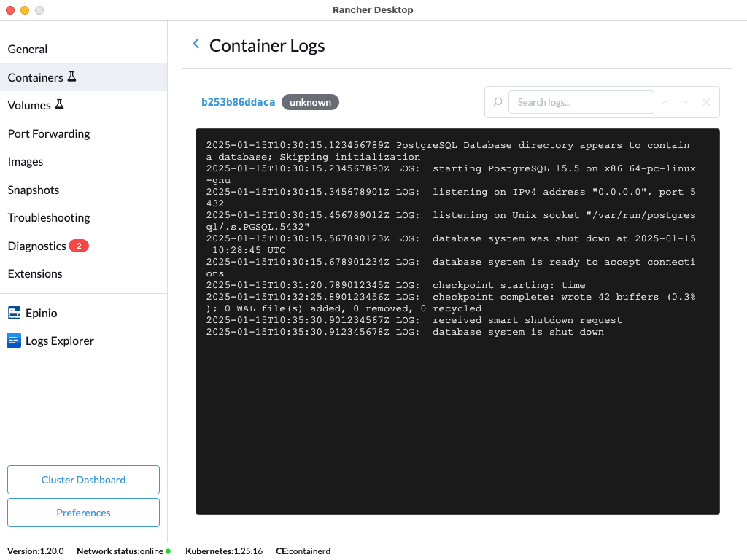Screen dimensions: 747x560
Task: Open Logs Explorer from the sidebar
Action: pyautogui.click(x=59, y=341)
